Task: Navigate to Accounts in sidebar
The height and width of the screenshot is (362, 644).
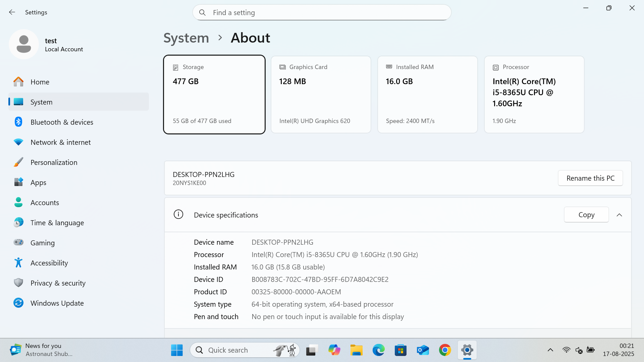Action: 45,202
